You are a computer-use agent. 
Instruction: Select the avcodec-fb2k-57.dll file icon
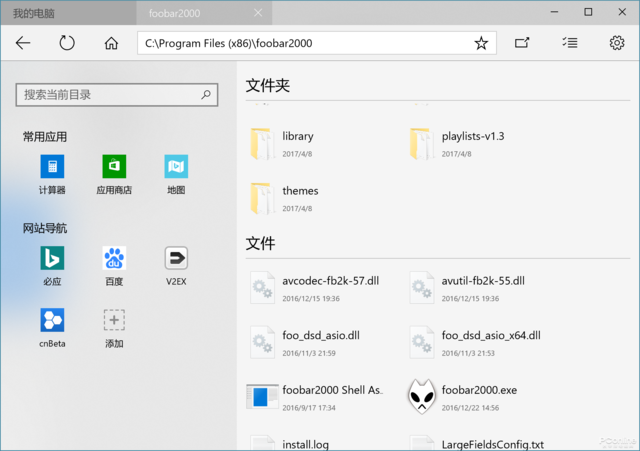[262, 288]
